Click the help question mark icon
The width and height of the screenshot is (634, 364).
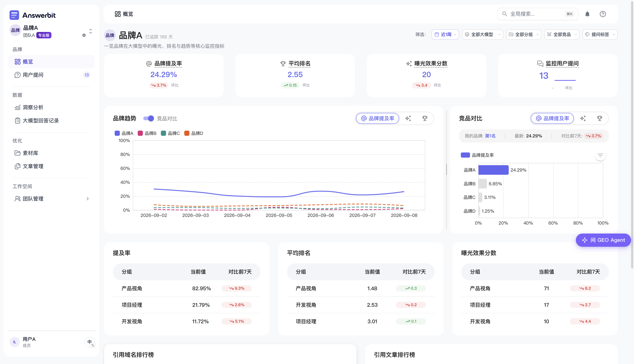point(603,14)
